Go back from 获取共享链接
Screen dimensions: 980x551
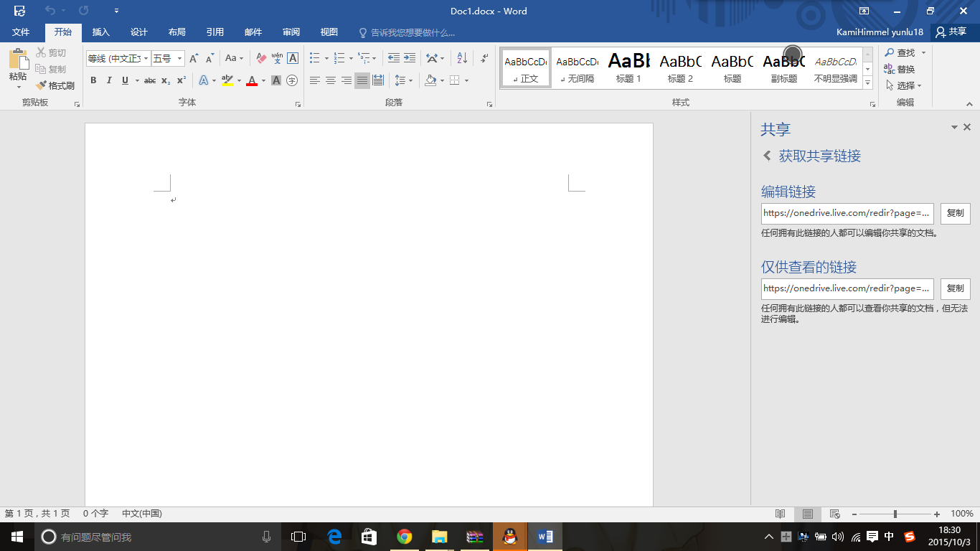pyautogui.click(x=767, y=156)
